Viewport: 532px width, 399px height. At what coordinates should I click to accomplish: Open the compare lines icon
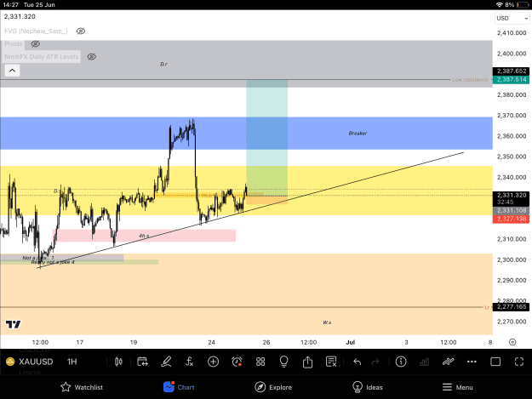(x=448, y=362)
